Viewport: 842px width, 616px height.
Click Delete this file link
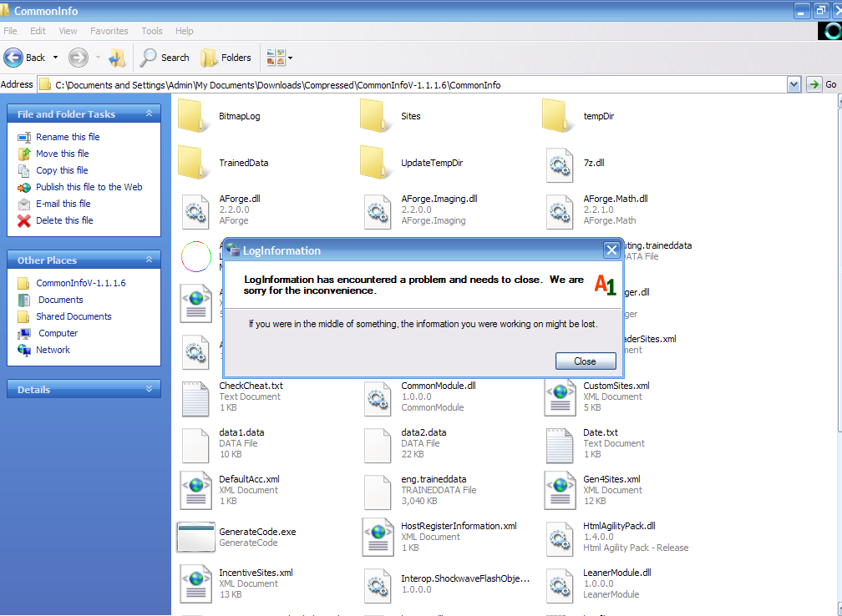[64, 220]
